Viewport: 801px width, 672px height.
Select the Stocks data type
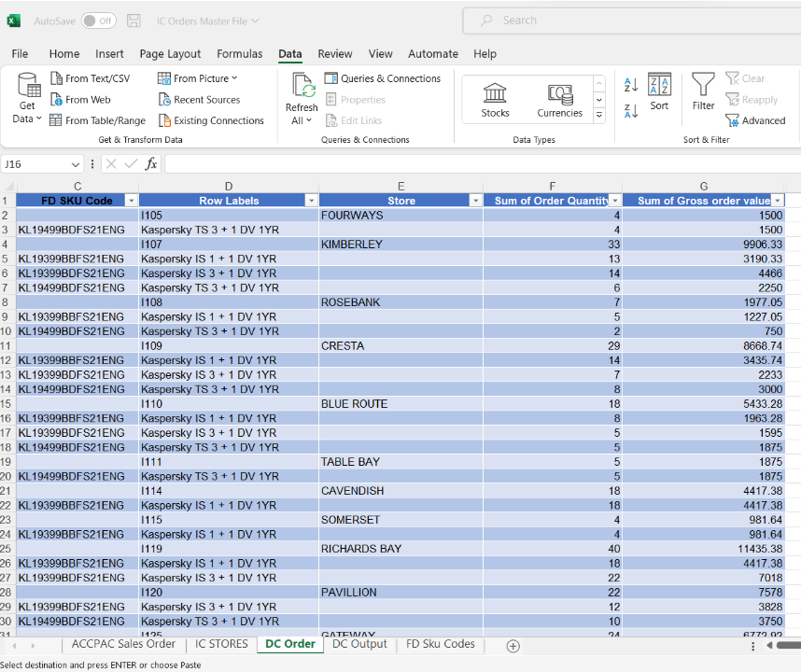tap(495, 99)
